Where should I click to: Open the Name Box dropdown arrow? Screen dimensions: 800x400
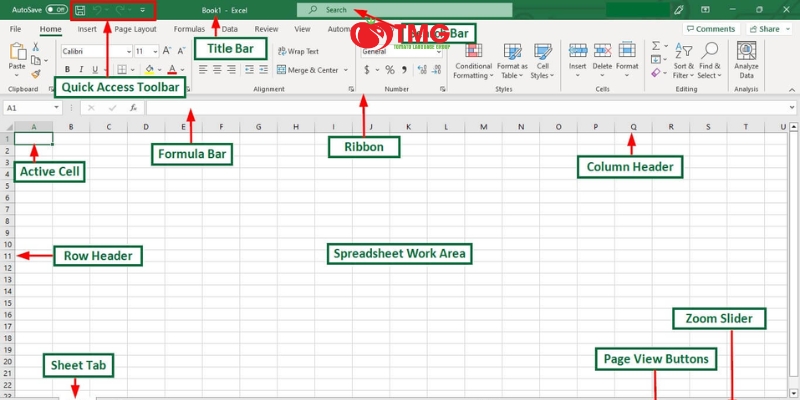(x=56, y=108)
